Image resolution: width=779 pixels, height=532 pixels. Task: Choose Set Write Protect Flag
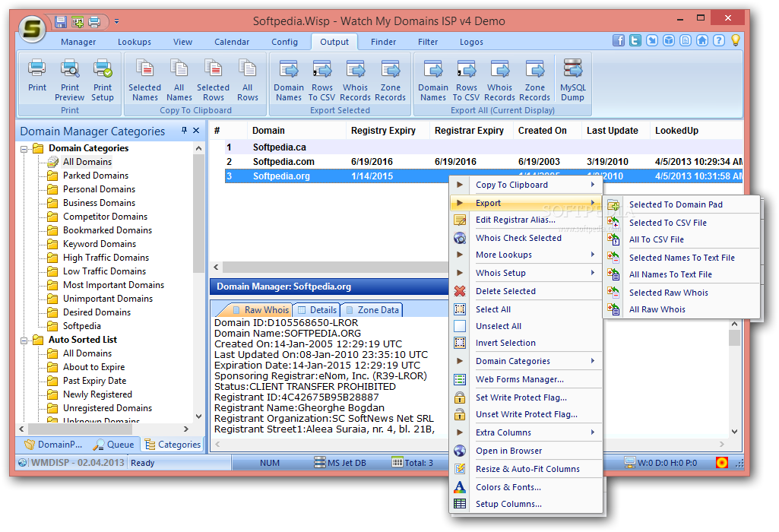[526, 397]
